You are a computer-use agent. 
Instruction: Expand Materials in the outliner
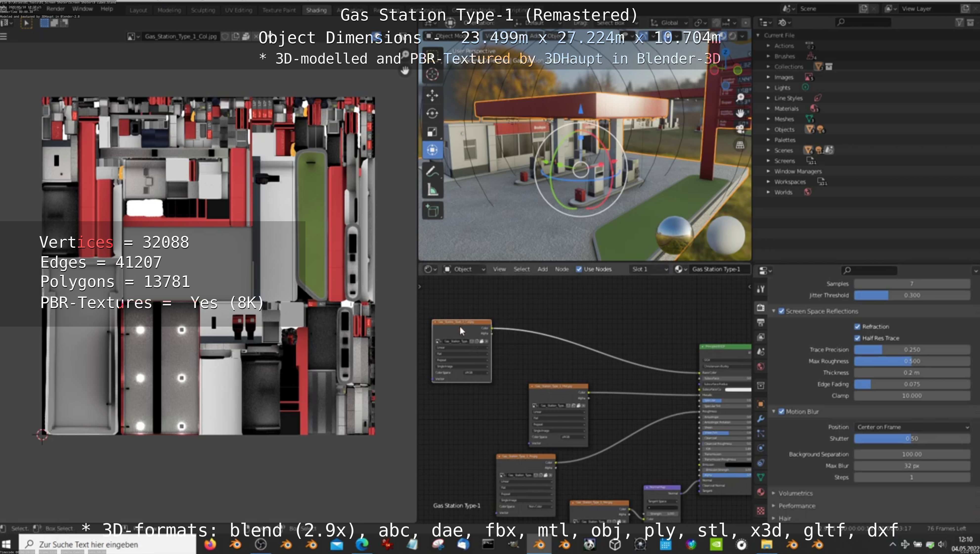tap(768, 109)
